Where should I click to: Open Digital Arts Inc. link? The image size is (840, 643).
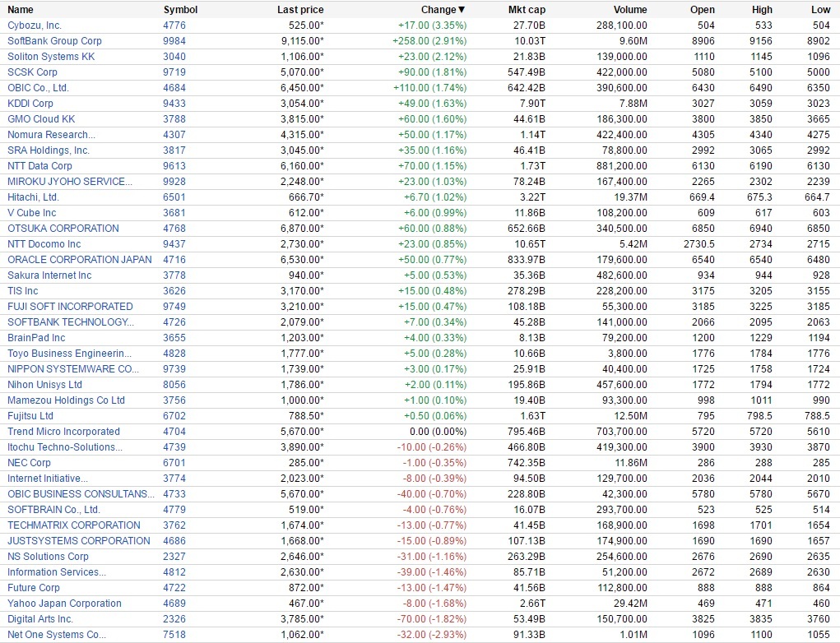(40, 619)
